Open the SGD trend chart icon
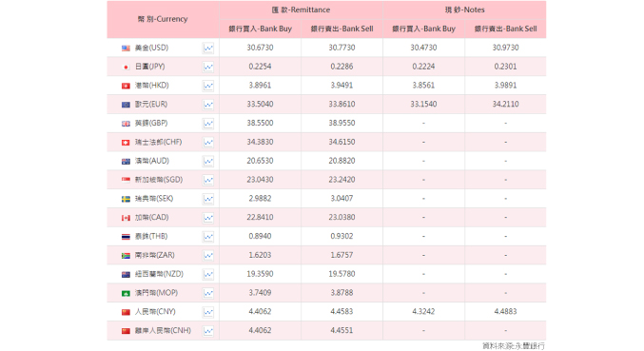 click(x=208, y=180)
